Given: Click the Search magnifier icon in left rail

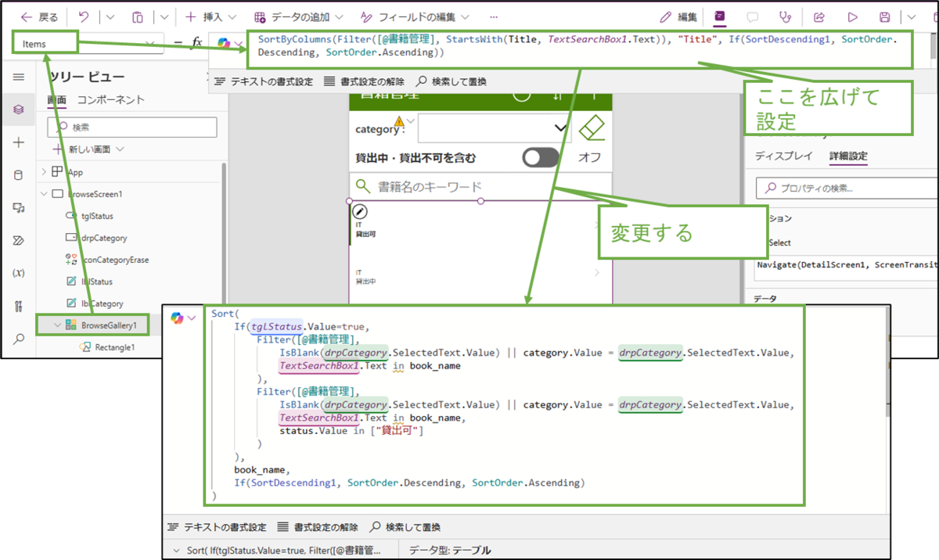Looking at the screenshot, I should pyautogui.click(x=19, y=338).
